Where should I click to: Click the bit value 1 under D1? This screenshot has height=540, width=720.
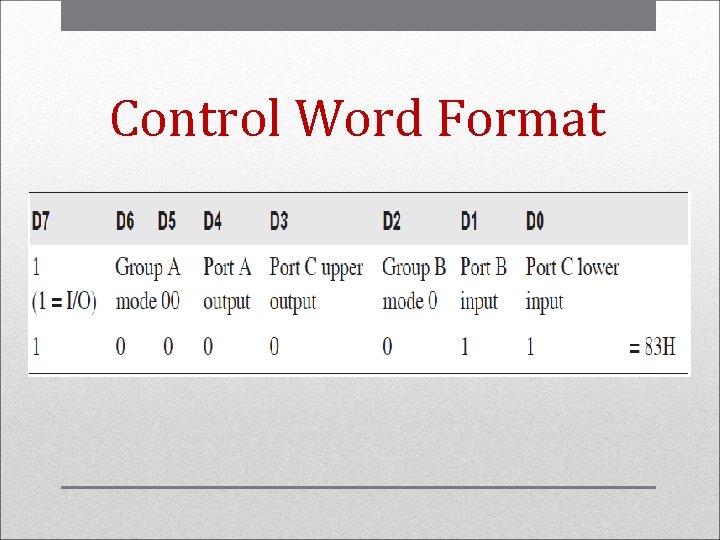pos(465,347)
